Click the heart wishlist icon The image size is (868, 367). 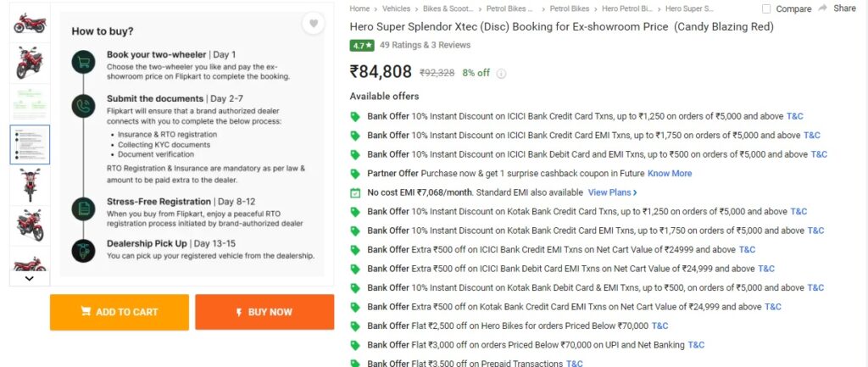[x=314, y=23]
